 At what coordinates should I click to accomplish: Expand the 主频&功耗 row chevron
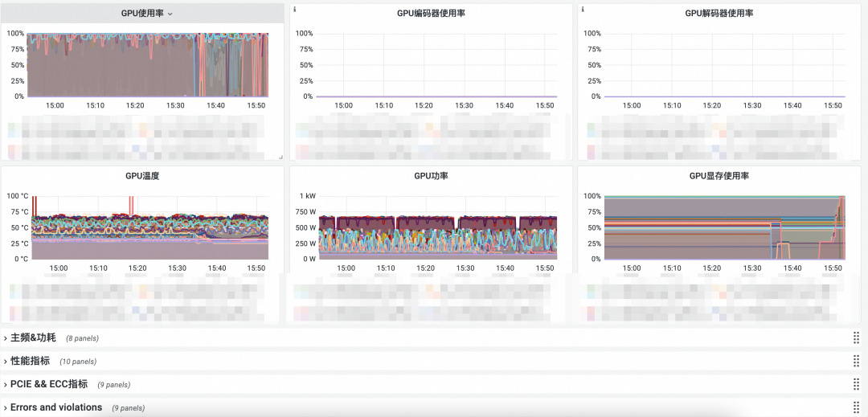click(6, 338)
